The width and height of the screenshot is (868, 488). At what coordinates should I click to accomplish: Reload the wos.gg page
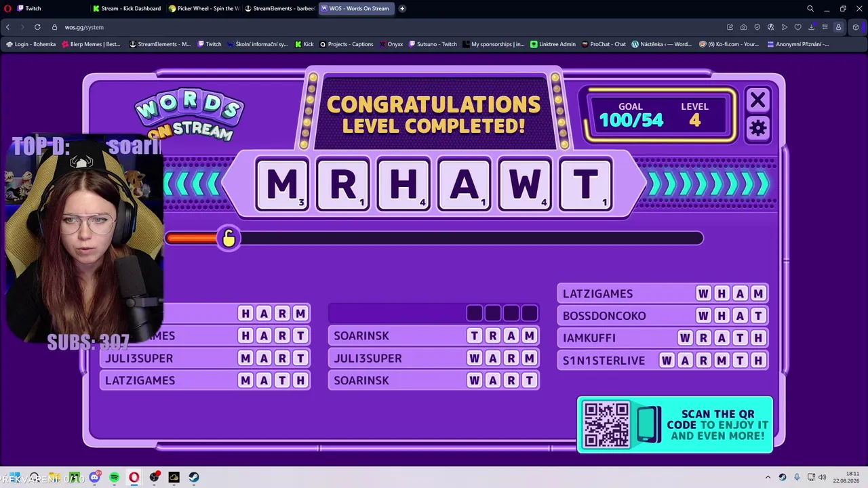[37, 27]
